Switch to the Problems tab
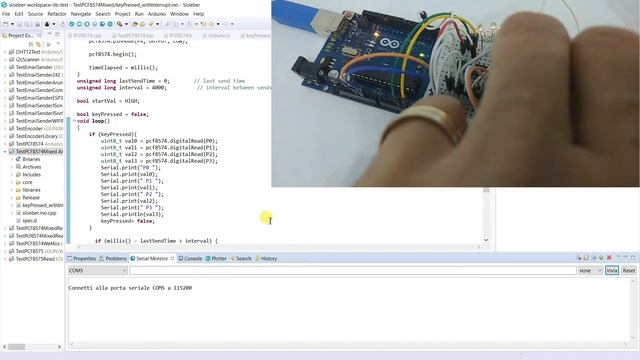 113,258
